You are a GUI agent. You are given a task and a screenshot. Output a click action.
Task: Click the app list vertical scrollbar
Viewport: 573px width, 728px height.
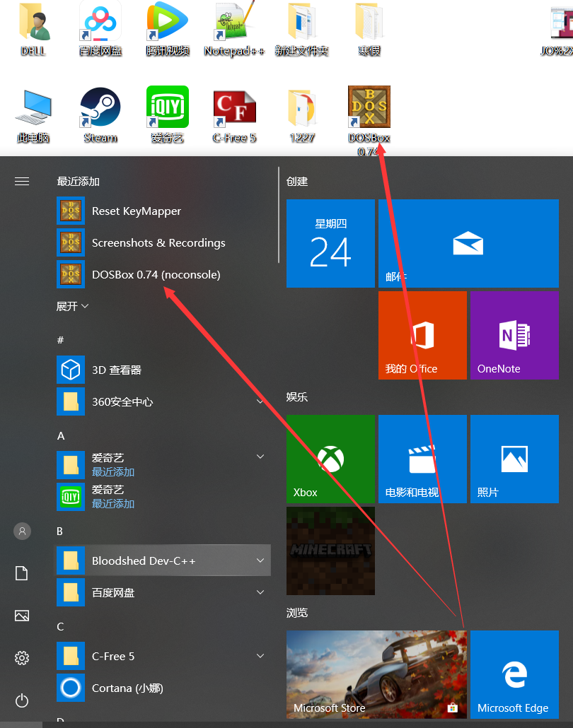(x=279, y=215)
